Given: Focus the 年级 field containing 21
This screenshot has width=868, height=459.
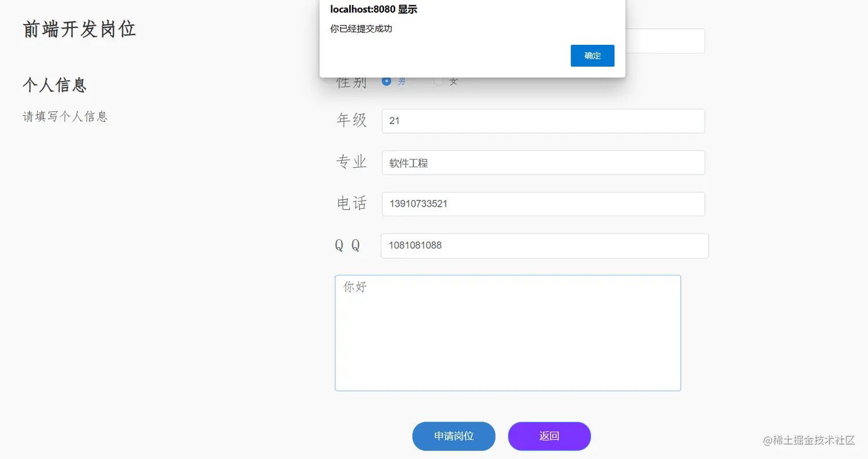Looking at the screenshot, I should click(x=543, y=121).
